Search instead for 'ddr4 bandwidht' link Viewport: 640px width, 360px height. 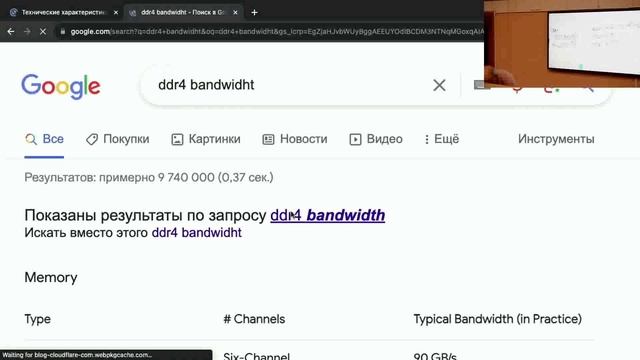(x=196, y=233)
